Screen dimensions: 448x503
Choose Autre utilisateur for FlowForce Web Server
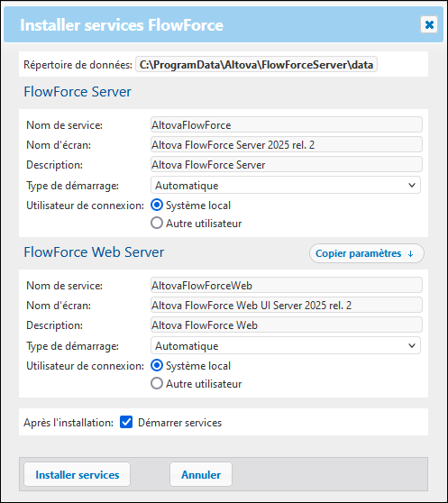click(157, 384)
